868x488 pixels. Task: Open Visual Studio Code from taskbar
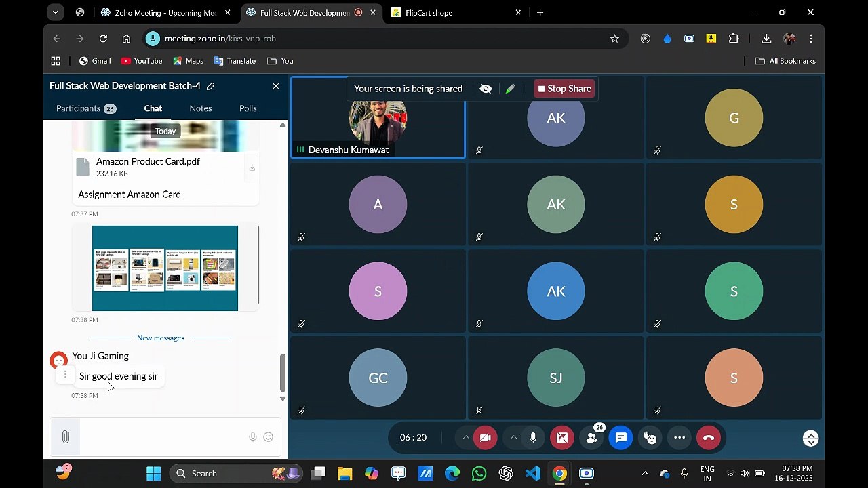[532, 474]
